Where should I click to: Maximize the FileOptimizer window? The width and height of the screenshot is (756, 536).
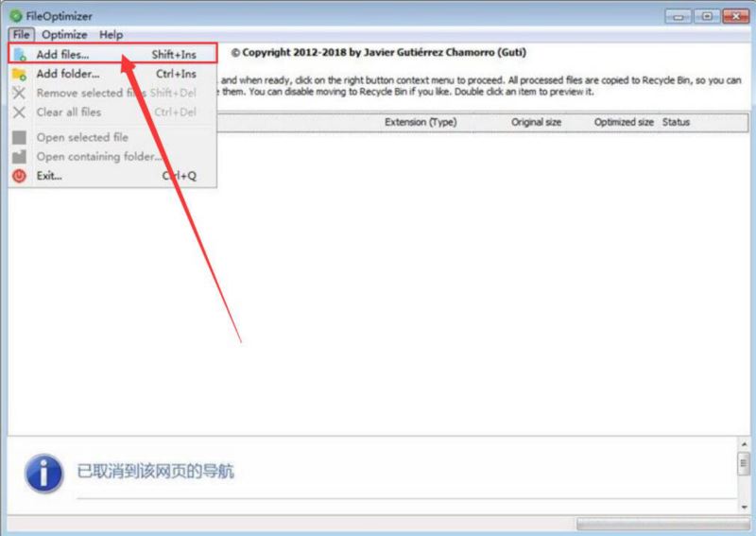(x=707, y=16)
